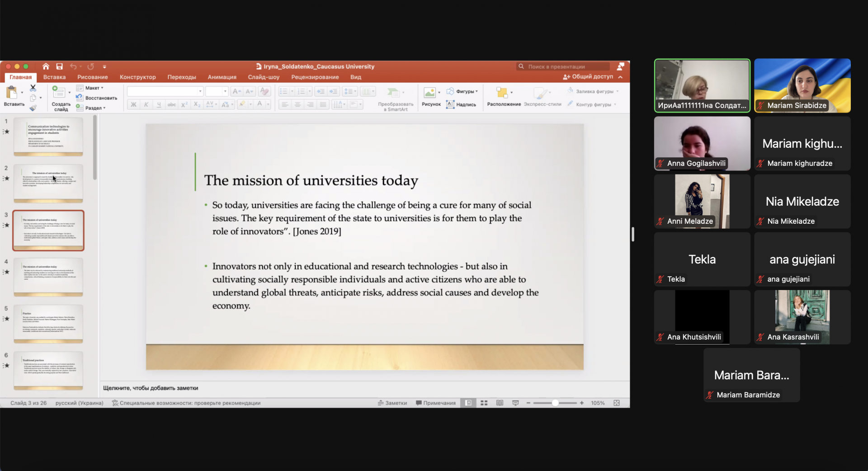Open the Вставка tab
This screenshot has height=471, width=868.
54,77
